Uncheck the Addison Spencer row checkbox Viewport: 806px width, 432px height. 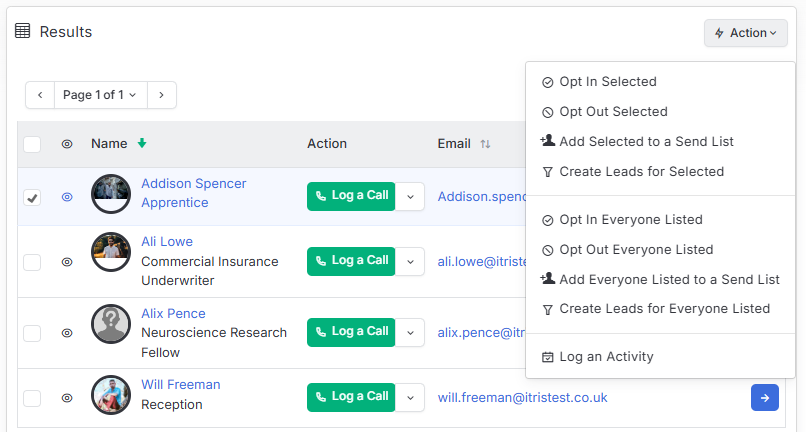[x=32, y=197]
